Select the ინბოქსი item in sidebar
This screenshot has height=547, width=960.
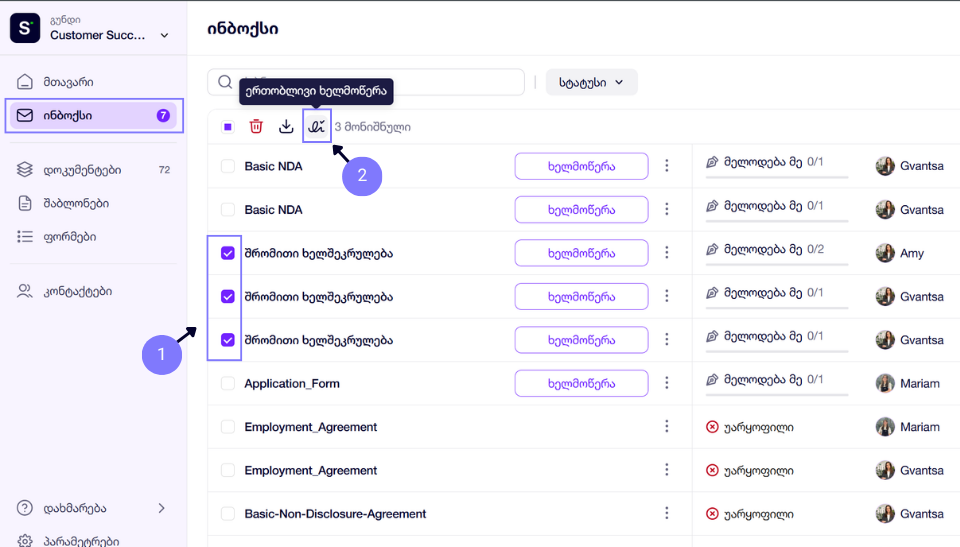94,115
